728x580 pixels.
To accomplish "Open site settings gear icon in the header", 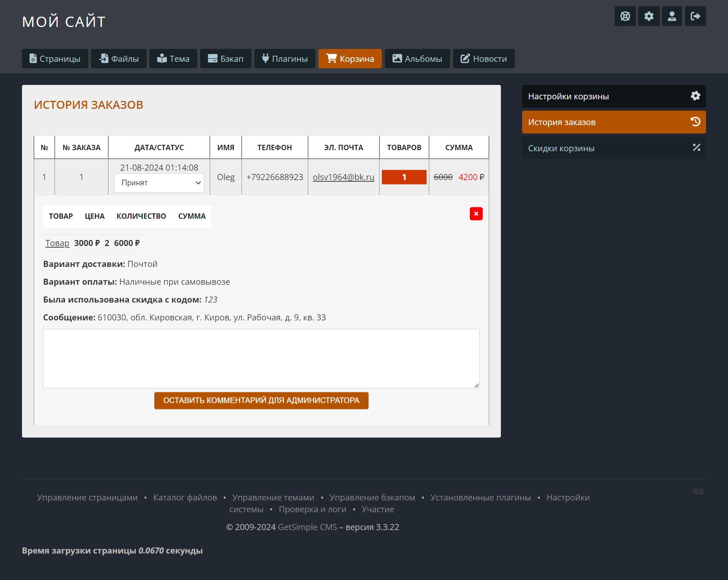I will click(649, 16).
